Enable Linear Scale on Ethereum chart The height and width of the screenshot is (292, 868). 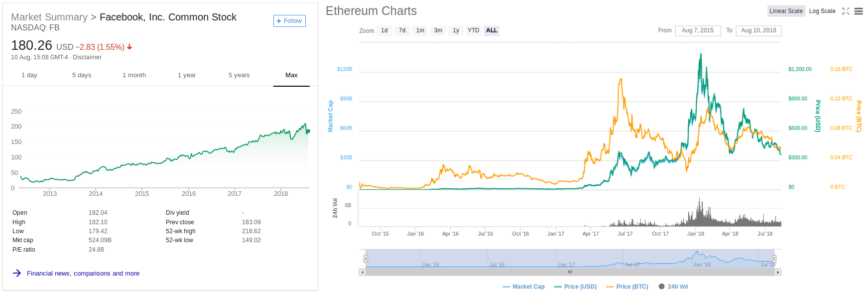[786, 11]
